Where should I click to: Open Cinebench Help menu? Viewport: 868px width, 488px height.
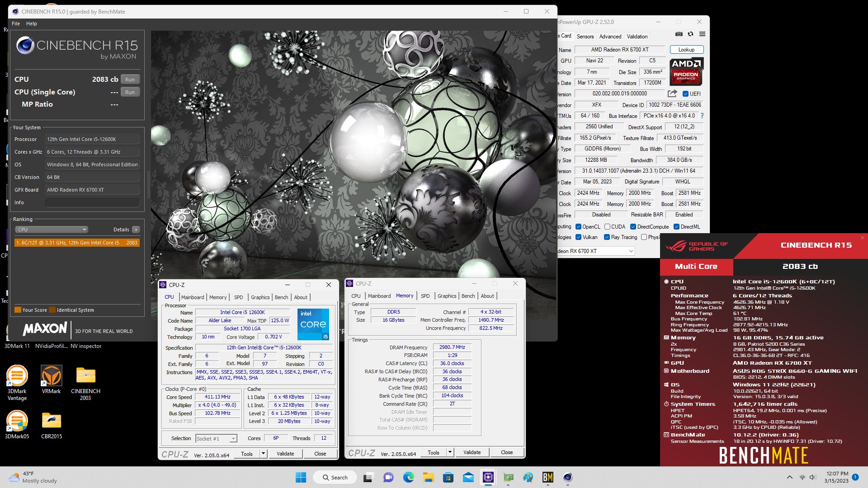(x=32, y=23)
